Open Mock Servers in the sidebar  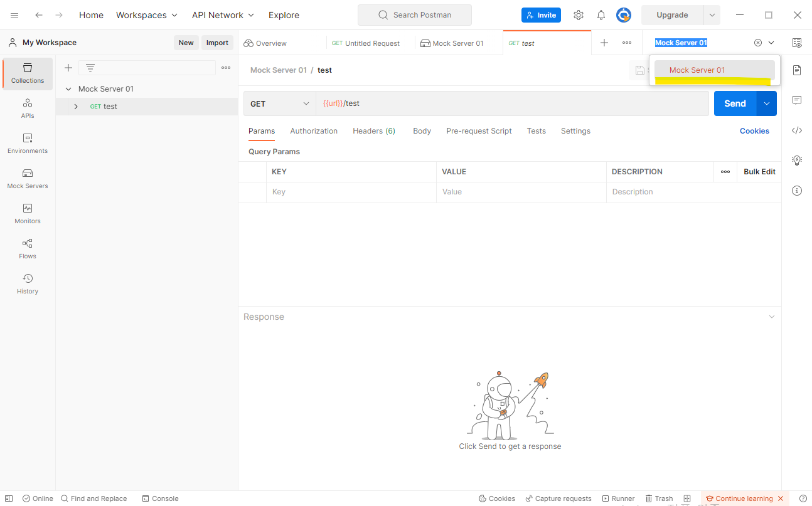28,179
